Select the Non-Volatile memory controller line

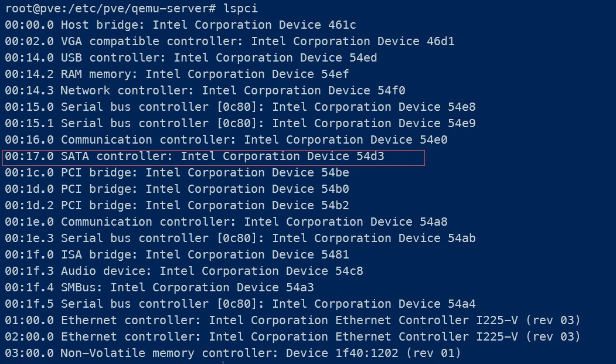233,353
